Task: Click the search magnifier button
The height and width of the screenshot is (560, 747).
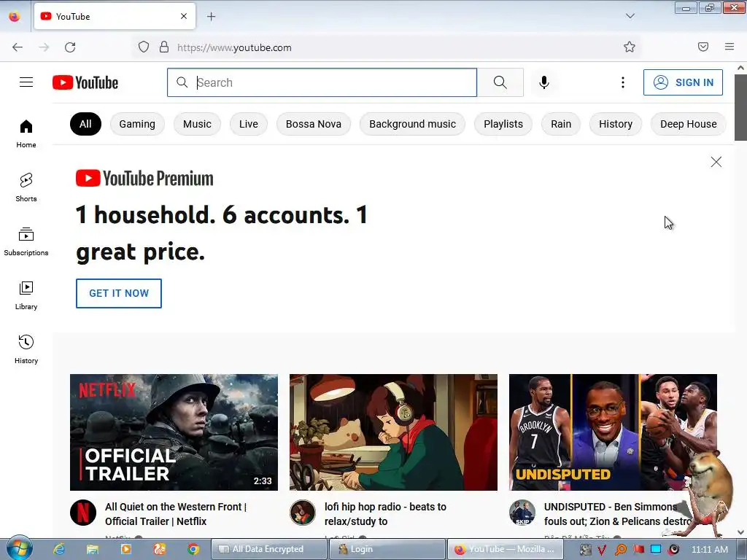Action: (500, 82)
